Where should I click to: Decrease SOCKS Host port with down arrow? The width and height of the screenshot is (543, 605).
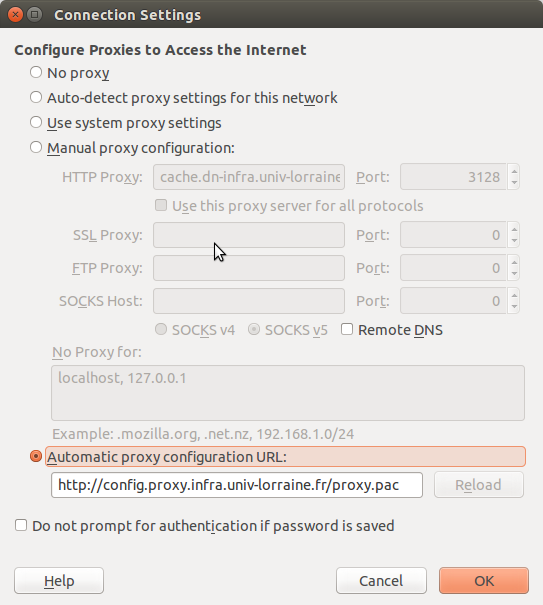coord(514,307)
